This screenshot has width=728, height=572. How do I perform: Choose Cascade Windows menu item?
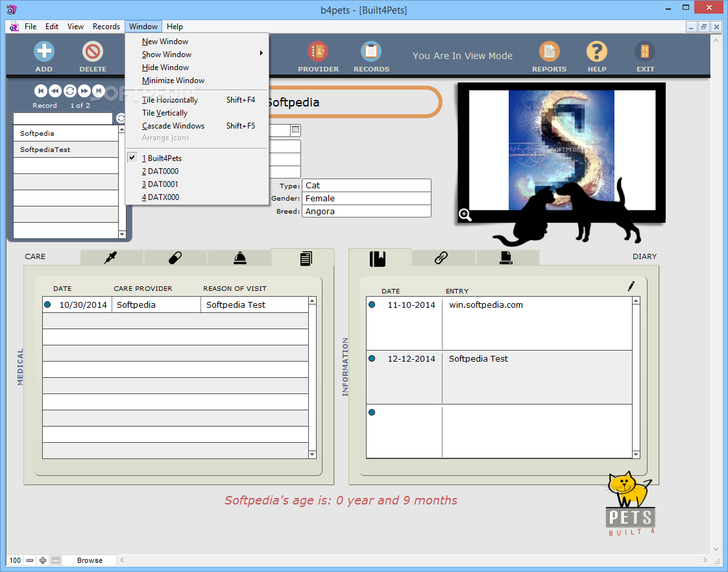point(197,126)
